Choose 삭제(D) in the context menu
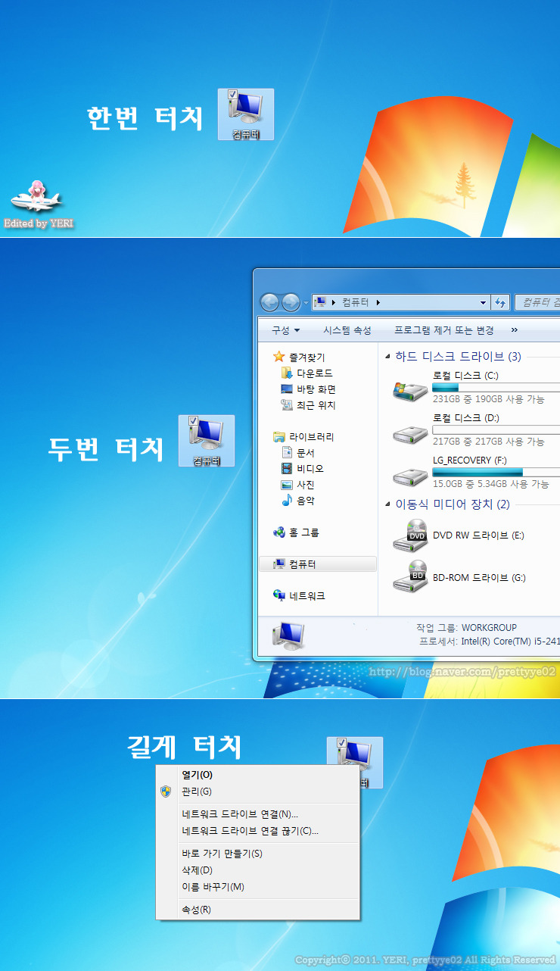This screenshot has height=971, width=560. pyautogui.click(x=257, y=870)
